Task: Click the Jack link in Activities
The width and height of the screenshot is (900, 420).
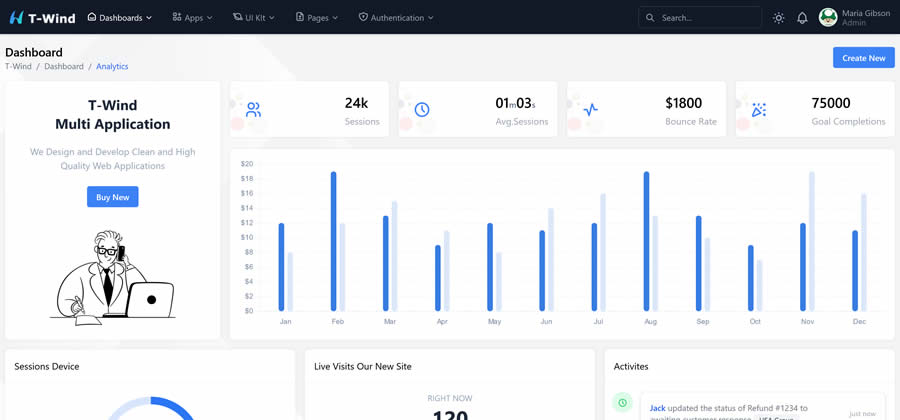Action: point(657,408)
